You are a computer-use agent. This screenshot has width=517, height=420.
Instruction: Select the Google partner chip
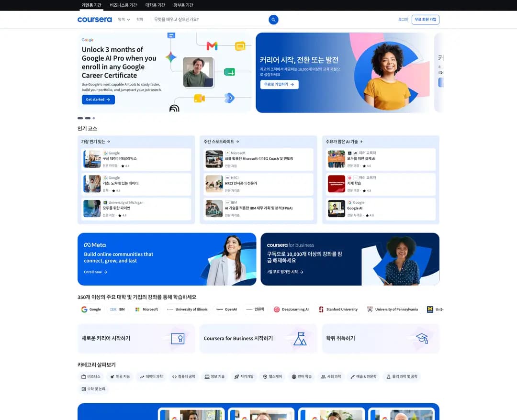tap(91, 309)
